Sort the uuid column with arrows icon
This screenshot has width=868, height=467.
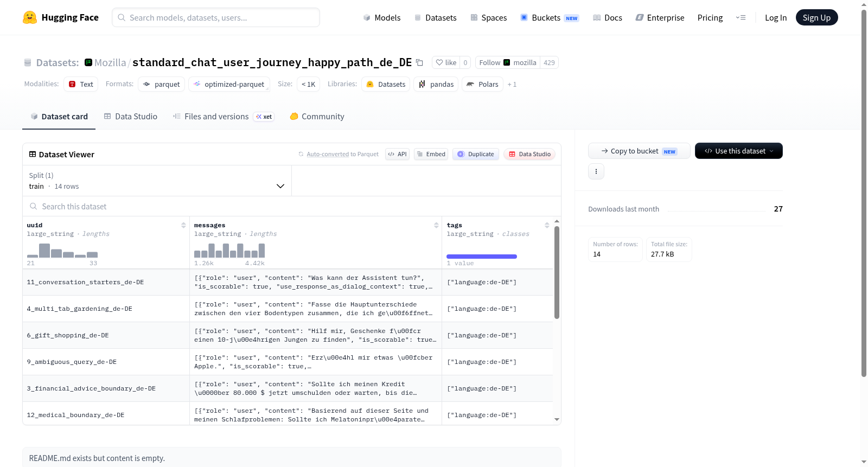pos(183,225)
